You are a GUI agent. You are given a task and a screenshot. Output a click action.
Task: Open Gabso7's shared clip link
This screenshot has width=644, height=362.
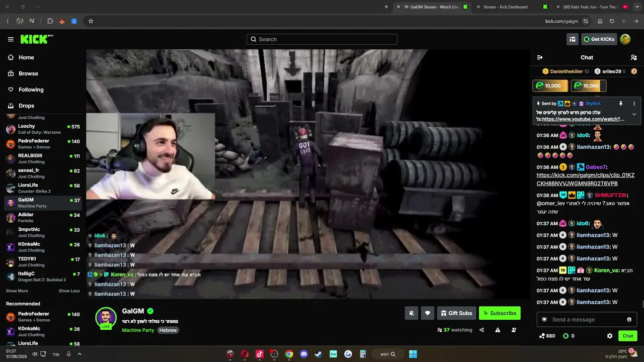[586, 179]
